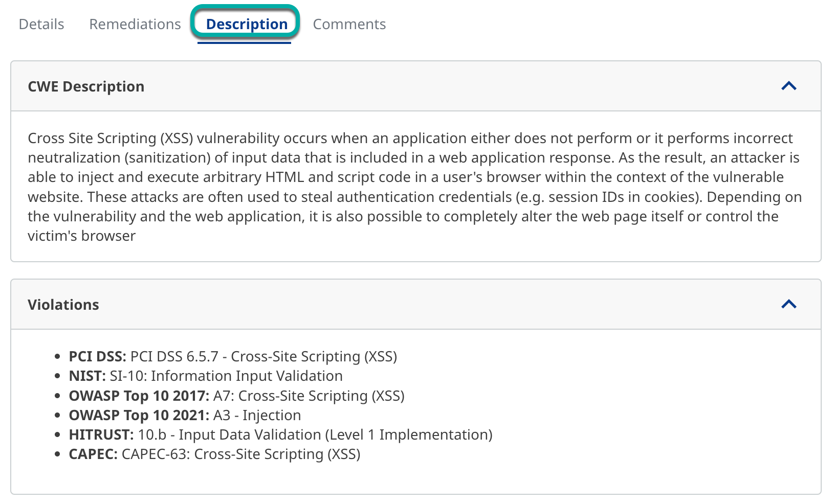Click the bold HITRUST label
Image resolution: width=835 pixels, height=504 pixels.
pos(101,434)
